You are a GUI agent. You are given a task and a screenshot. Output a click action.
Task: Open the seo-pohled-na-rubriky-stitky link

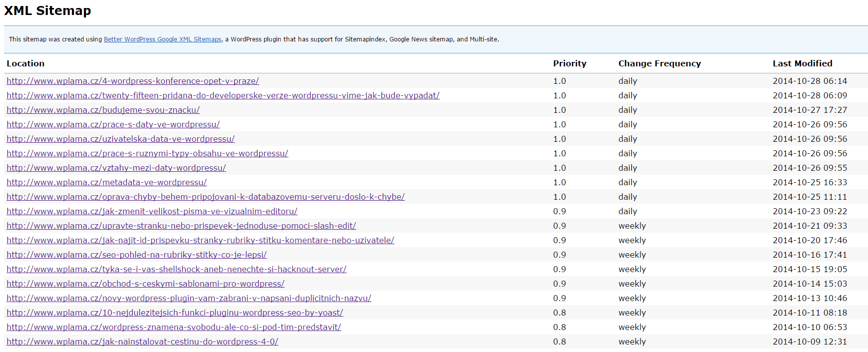point(137,255)
